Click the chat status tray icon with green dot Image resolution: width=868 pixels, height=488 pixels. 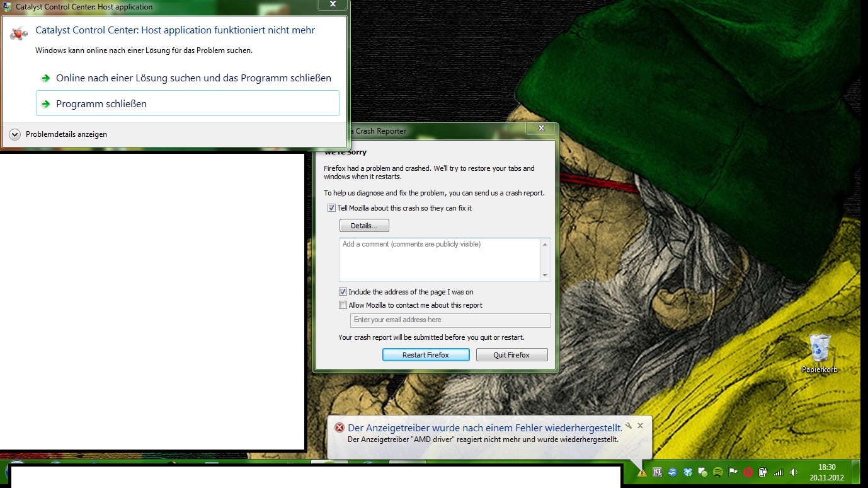tap(702, 472)
